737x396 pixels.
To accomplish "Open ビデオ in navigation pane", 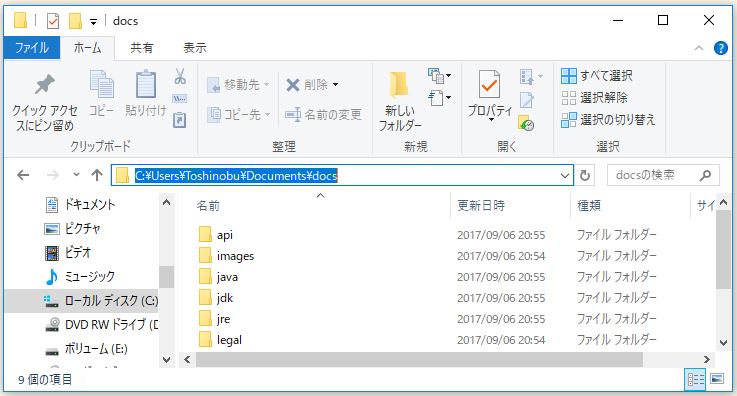I will pyautogui.click(x=68, y=253).
